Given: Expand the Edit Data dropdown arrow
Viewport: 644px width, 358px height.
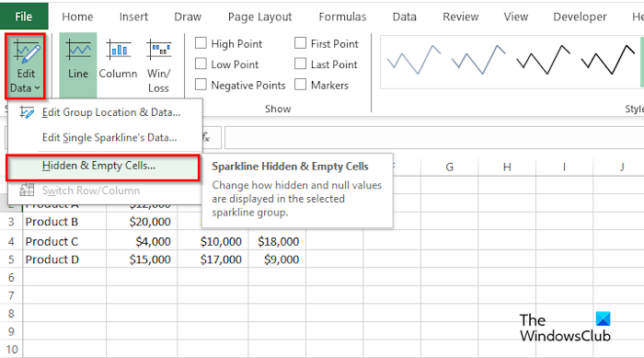Looking at the screenshot, I should 38,88.
